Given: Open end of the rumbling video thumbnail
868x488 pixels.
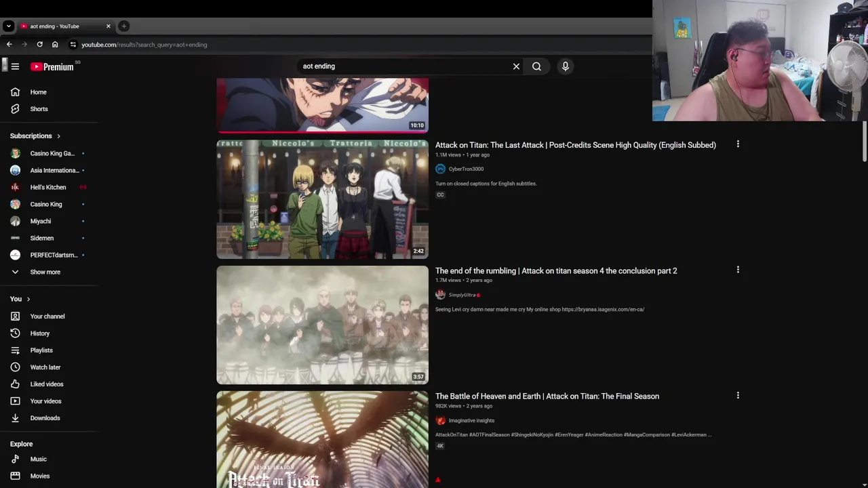Looking at the screenshot, I should (322, 325).
